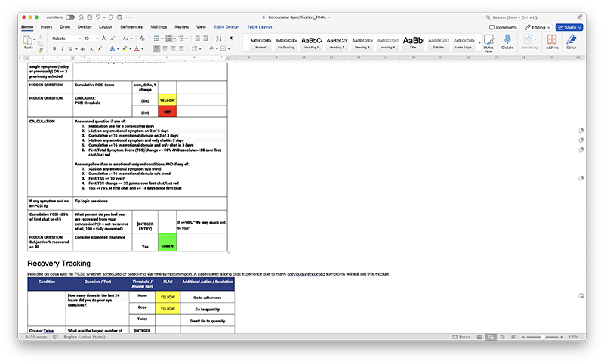
Task: Click the Increase Indent icon
Action: pos(205,39)
